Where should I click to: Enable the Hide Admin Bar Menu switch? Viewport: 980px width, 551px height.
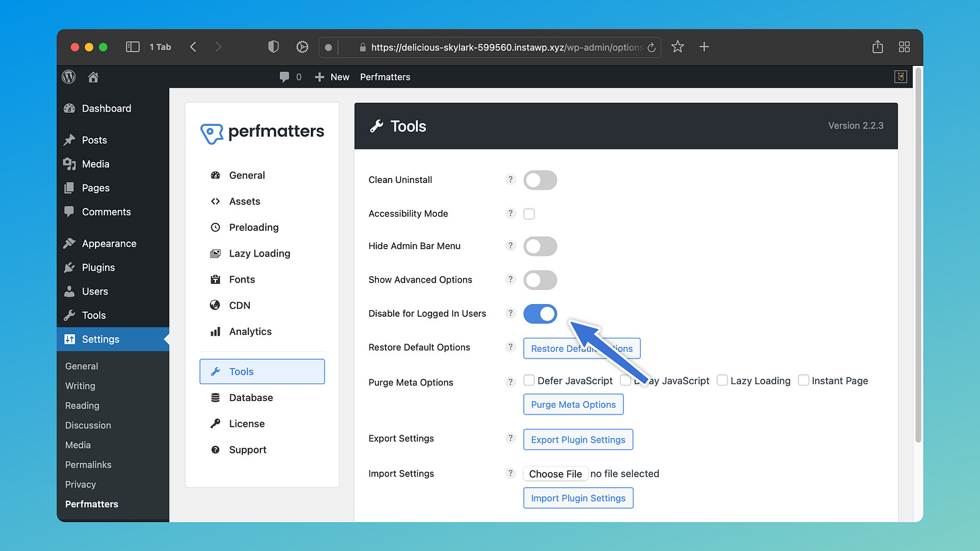pos(540,246)
